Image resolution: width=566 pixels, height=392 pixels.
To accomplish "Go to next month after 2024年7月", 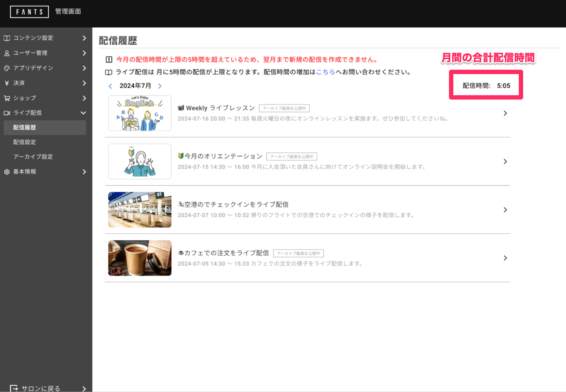I will [160, 86].
